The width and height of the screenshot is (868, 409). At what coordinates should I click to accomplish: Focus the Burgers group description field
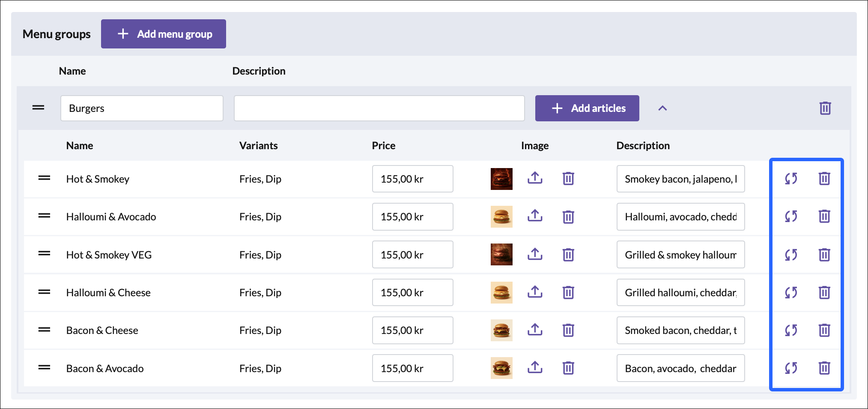379,108
